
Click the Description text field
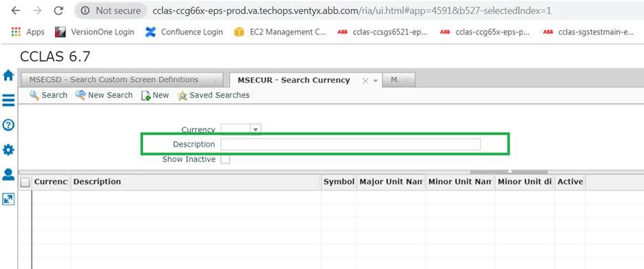click(350, 144)
